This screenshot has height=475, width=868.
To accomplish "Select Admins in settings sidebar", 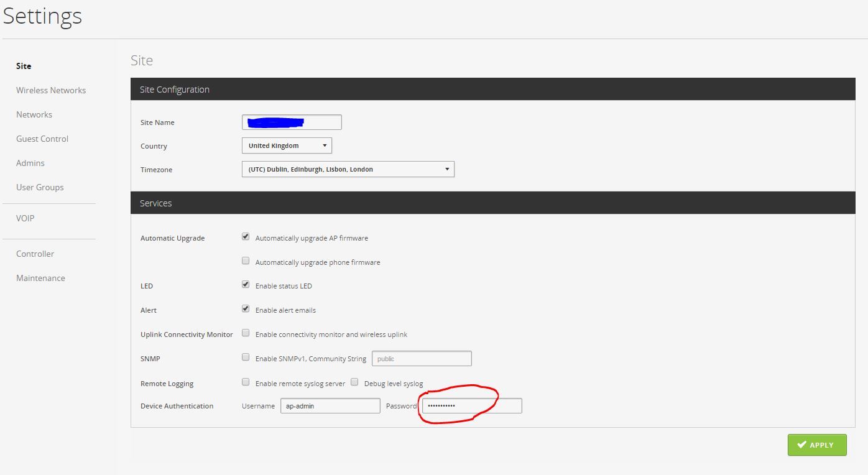I will pos(30,163).
